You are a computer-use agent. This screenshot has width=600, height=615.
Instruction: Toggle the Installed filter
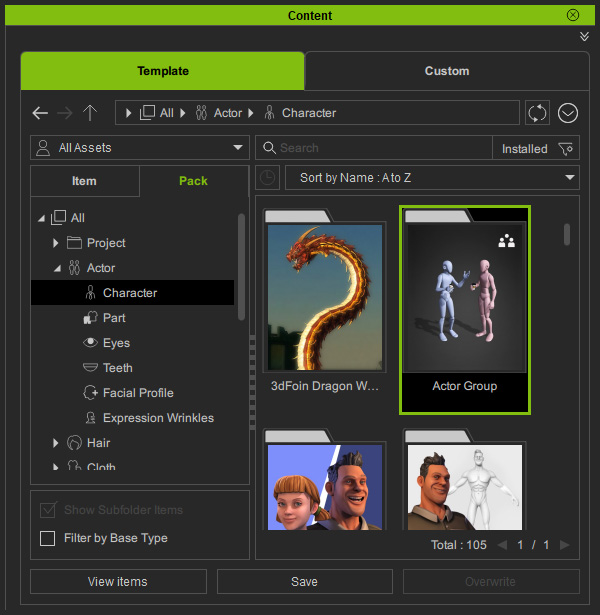(x=525, y=148)
